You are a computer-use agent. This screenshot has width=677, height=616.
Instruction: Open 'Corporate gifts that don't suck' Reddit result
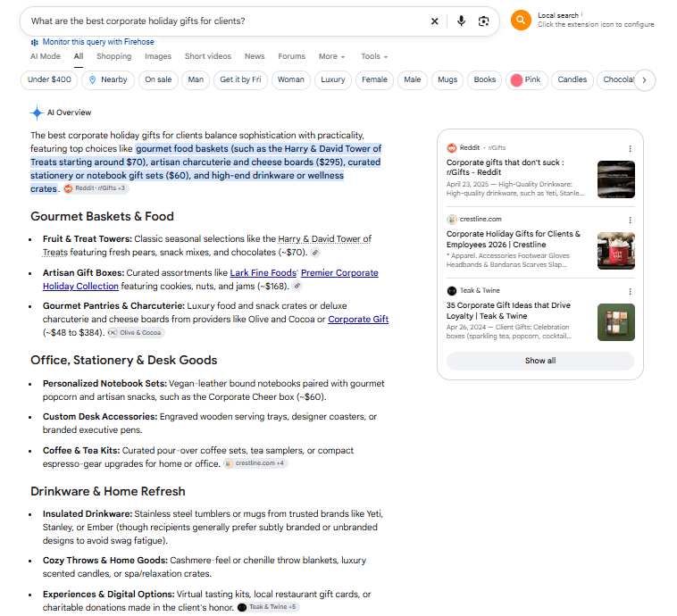point(506,167)
